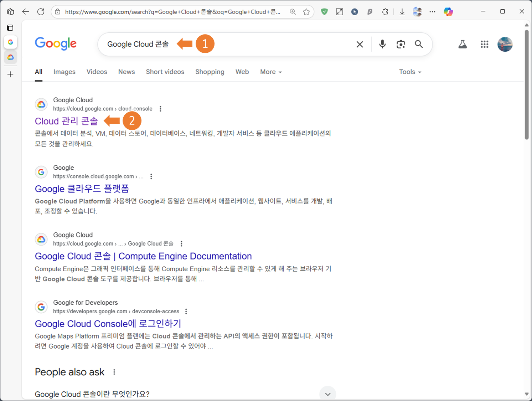Toggle the vertical tabs pane icon

pos(10,27)
